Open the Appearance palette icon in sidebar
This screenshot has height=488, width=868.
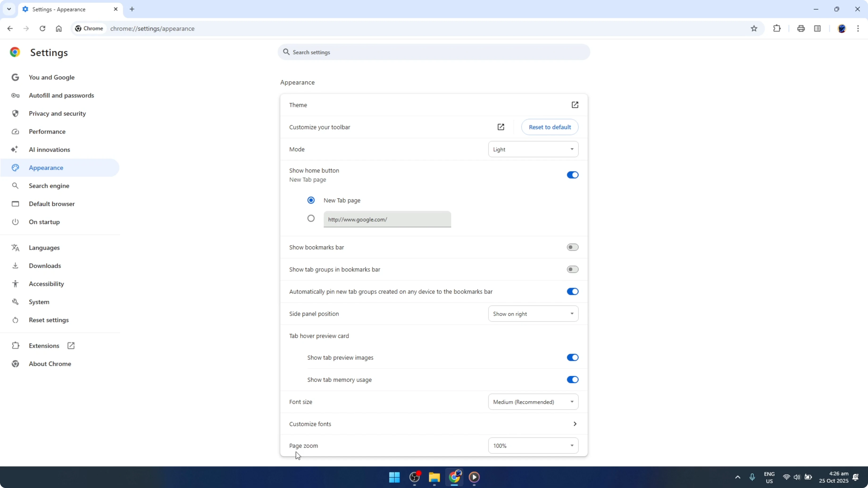tap(15, 167)
